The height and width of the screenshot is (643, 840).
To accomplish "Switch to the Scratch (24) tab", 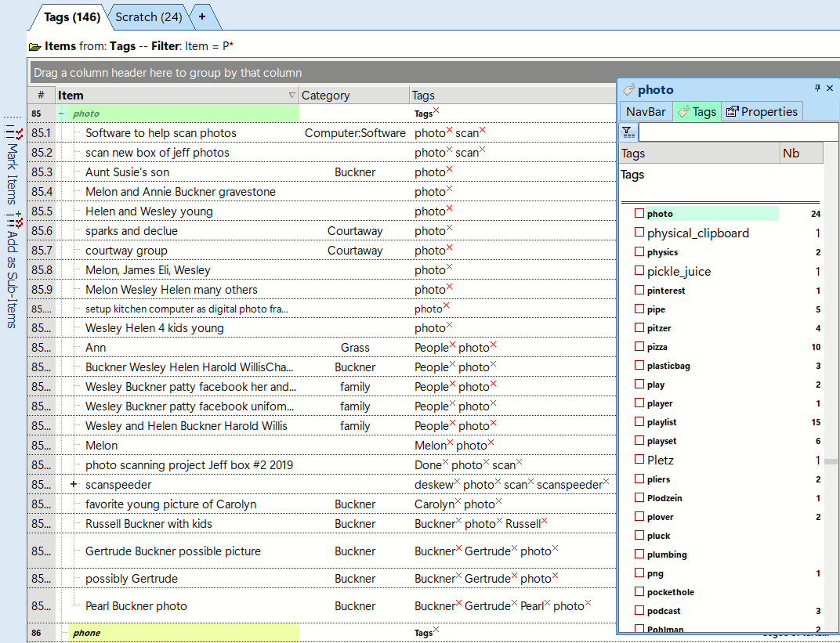I will click(x=148, y=16).
